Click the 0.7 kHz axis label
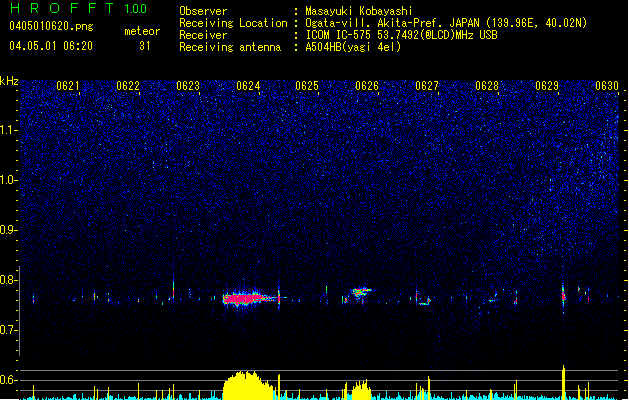The image size is (629, 400). point(9,330)
